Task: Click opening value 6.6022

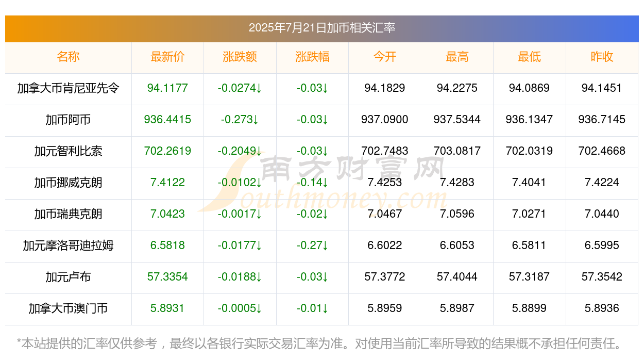Action: (385, 246)
